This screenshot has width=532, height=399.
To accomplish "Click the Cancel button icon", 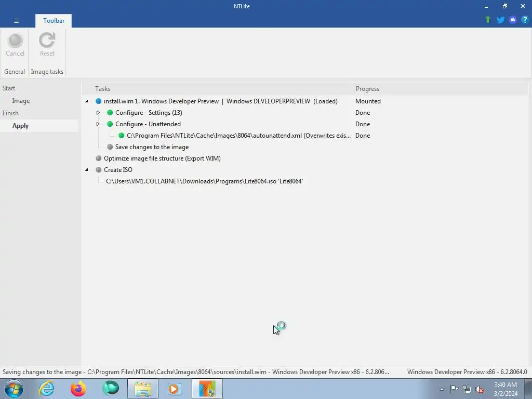I will pos(15,41).
